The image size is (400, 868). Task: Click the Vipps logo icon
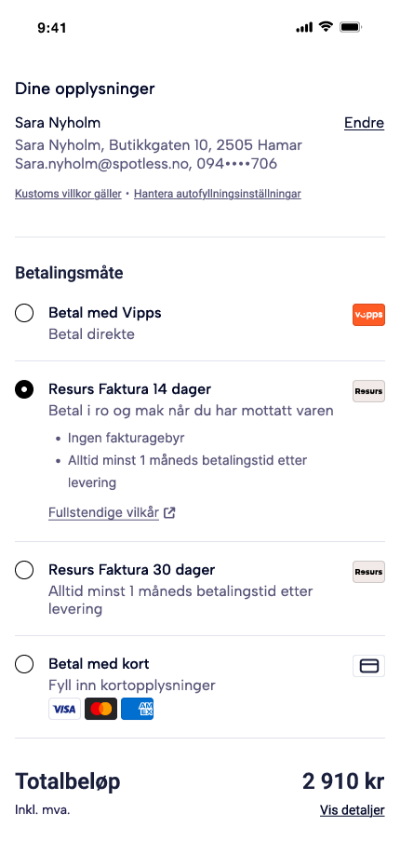(368, 314)
